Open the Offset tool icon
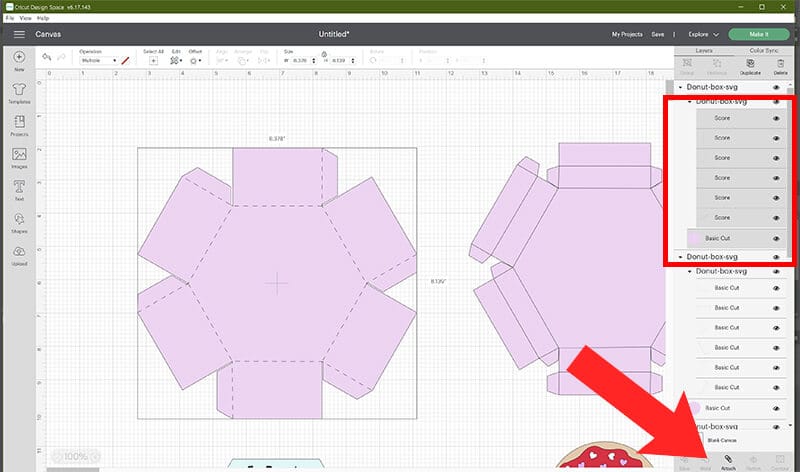Image resolution: width=800 pixels, height=472 pixels. pyautogui.click(x=193, y=61)
